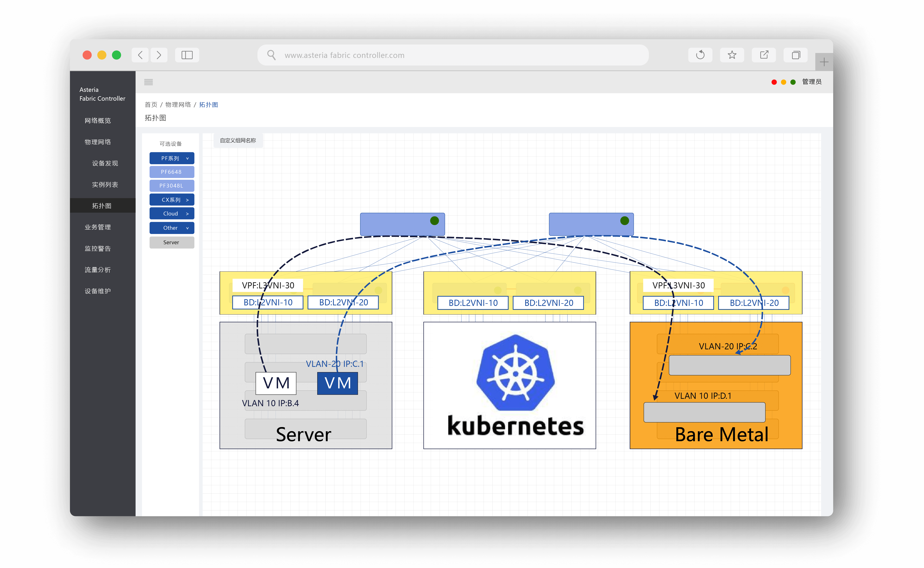Click 拓扑图 breadcrumb link

(x=208, y=104)
